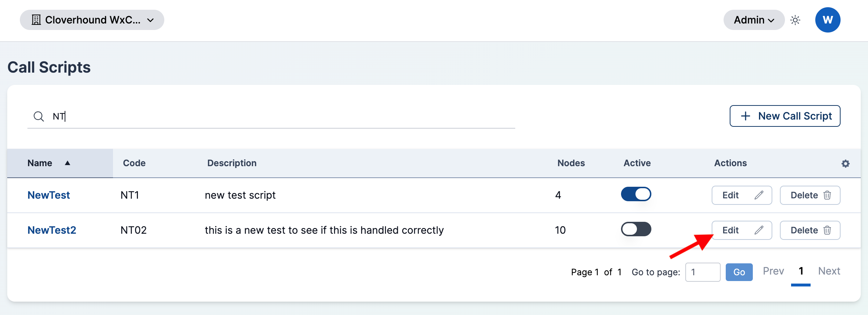Select page 1 in pagination

point(801,271)
